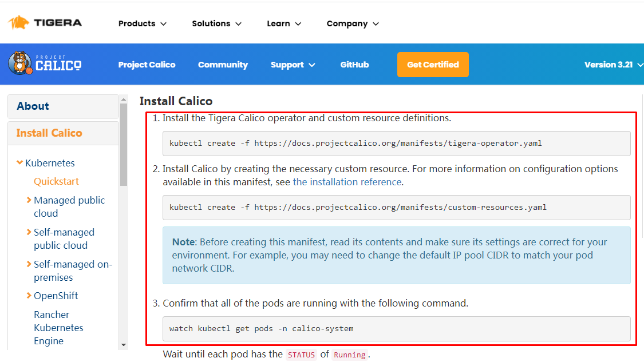Click the watch kubectl get pods command

click(x=396, y=328)
